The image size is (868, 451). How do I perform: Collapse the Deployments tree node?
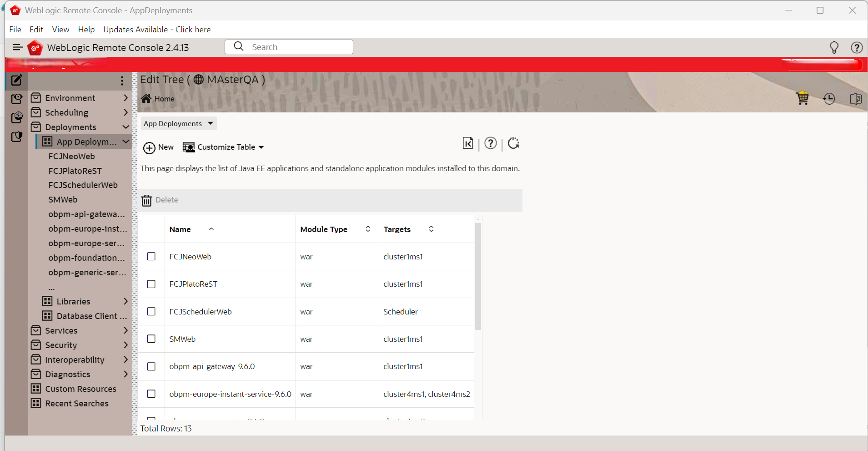(126, 127)
